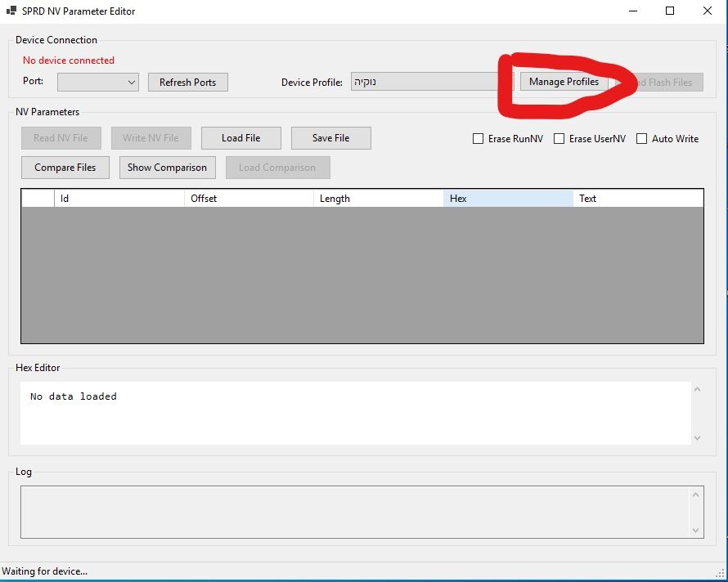The image size is (728, 582).
Task: Click inside the Hex Editor text area
Action: 352,413
